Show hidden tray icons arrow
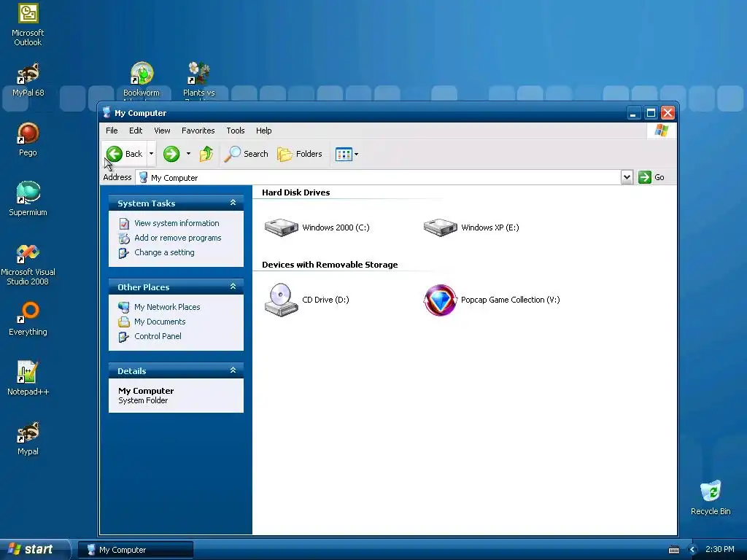The height and width of the screenshot is (560, 747). click(692, 550)
